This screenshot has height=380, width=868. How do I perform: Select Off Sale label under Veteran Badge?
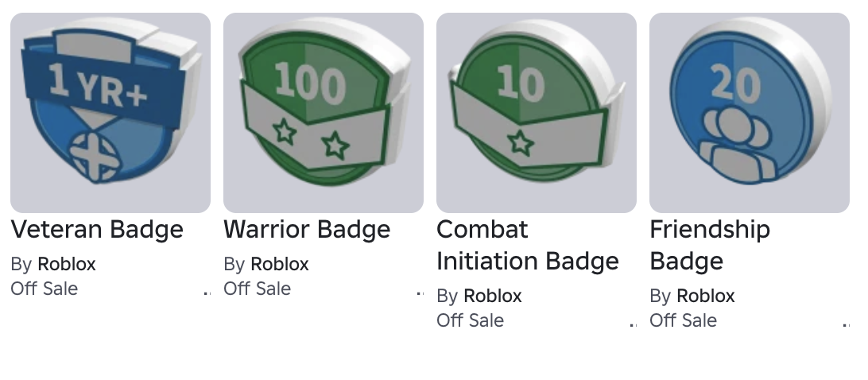click(45, 289)
